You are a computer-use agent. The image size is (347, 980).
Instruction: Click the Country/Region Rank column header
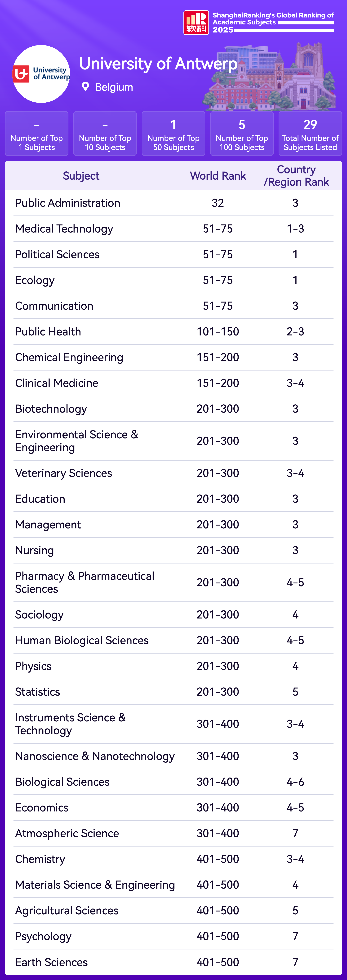tap(296, 176)
